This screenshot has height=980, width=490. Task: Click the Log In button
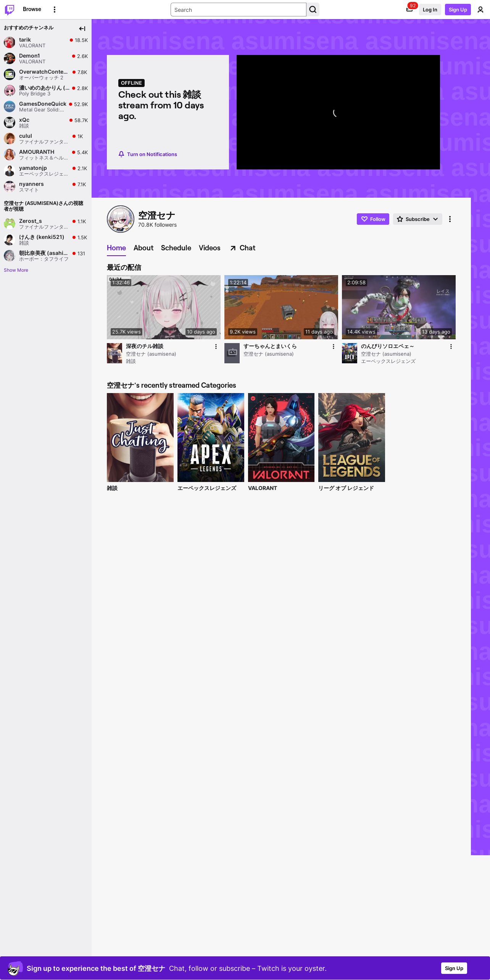[x=430, y=10]
